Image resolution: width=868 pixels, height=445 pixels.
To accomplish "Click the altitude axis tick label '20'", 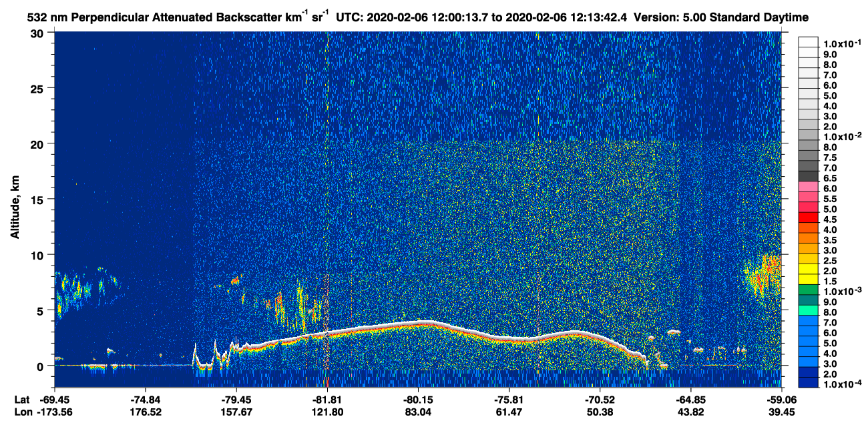I will tap(39, 144).
